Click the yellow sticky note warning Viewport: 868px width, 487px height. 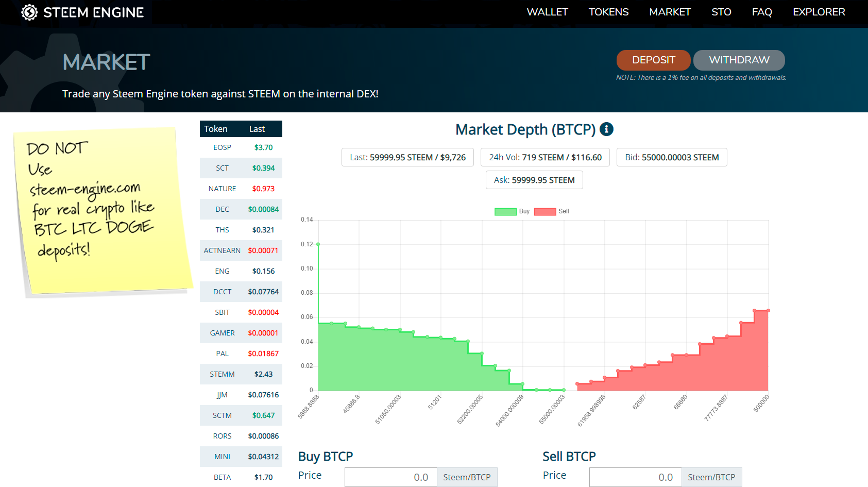[x=103, y=211]
